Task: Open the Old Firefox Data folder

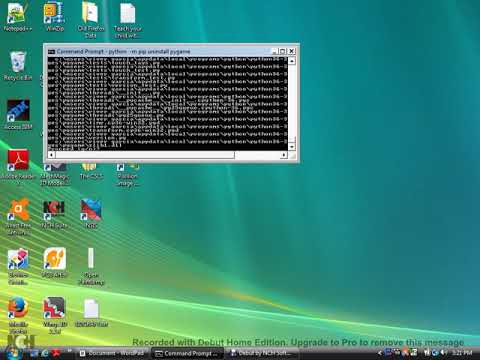Action: click(x=91, y=20)
